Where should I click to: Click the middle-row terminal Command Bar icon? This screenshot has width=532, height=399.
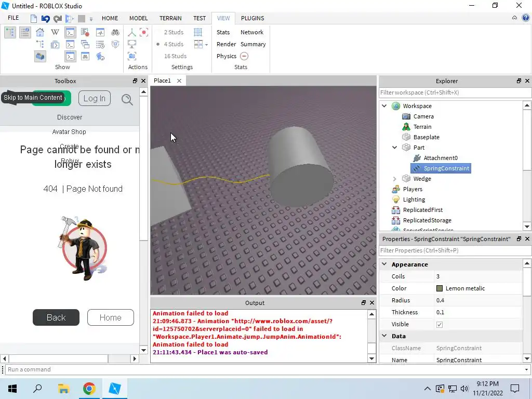click(70, 44)
